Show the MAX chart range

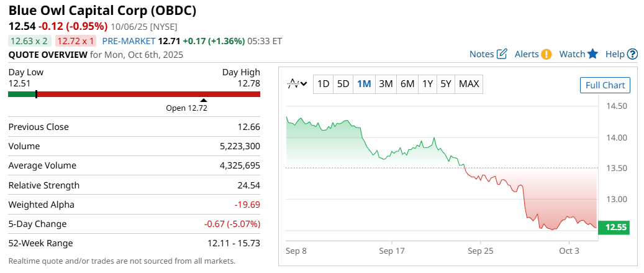coord(469,84)
